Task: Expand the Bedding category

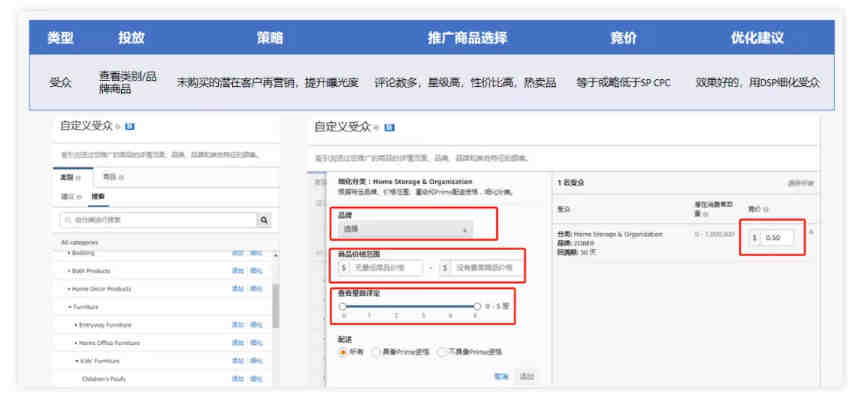Action: pyautogui.click(x=70, y=253)
